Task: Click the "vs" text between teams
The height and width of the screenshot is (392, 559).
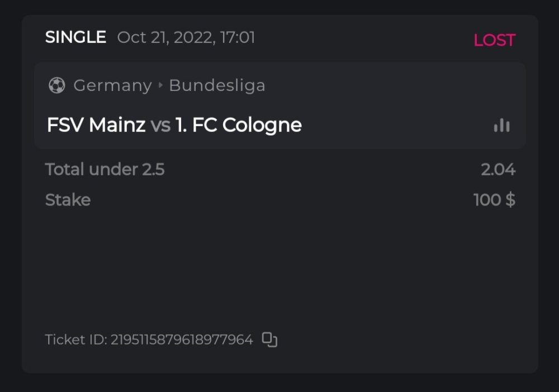Action: (x=160, y=125)
